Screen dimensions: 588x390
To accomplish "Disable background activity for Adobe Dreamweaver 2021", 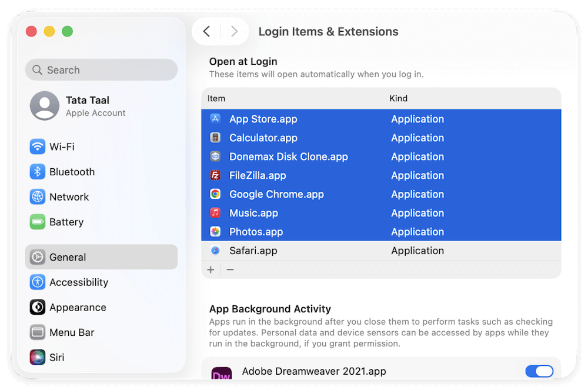I will pyautogui.click(x=539, y=371).
